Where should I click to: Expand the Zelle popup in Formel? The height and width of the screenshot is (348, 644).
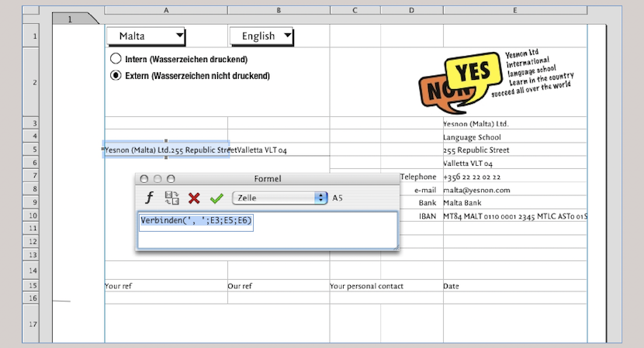[279, 198]
